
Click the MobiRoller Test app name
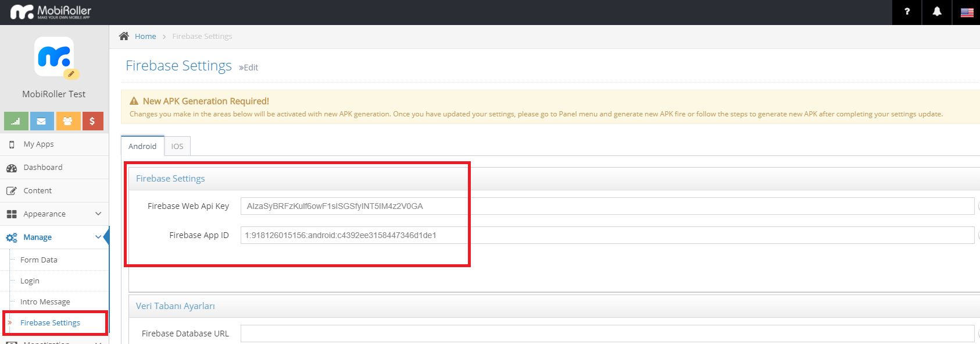coord(54,94)
